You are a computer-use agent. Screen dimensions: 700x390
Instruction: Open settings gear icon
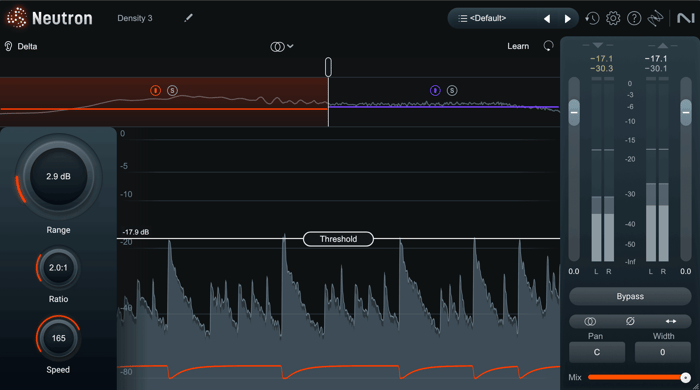coord(613,18)
